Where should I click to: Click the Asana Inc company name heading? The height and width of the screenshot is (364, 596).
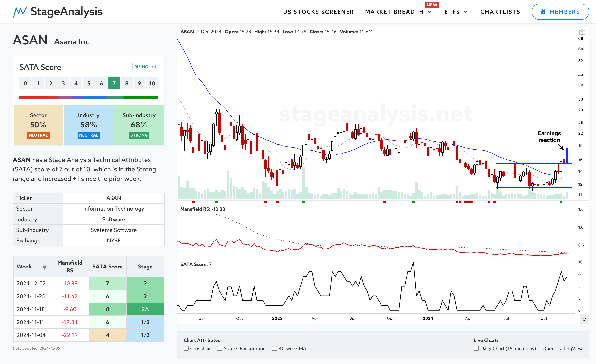click(72, 42)
